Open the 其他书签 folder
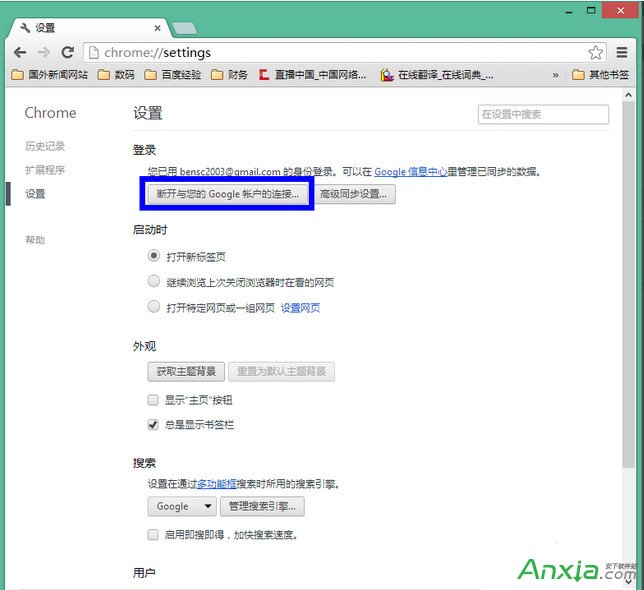Viewport: 644px width, 590px height. pos(600,75)
